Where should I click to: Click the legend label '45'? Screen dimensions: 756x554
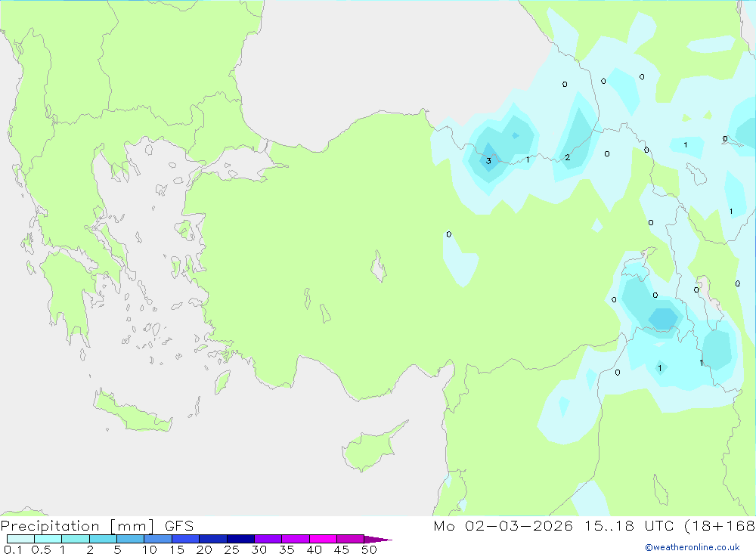click(342, 549)
